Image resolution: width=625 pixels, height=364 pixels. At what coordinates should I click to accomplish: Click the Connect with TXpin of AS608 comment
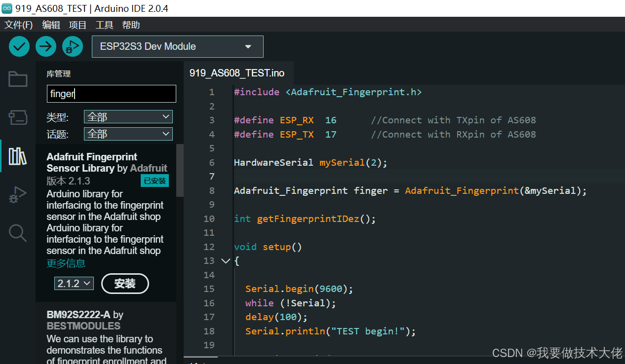click(x=453, y=120)
